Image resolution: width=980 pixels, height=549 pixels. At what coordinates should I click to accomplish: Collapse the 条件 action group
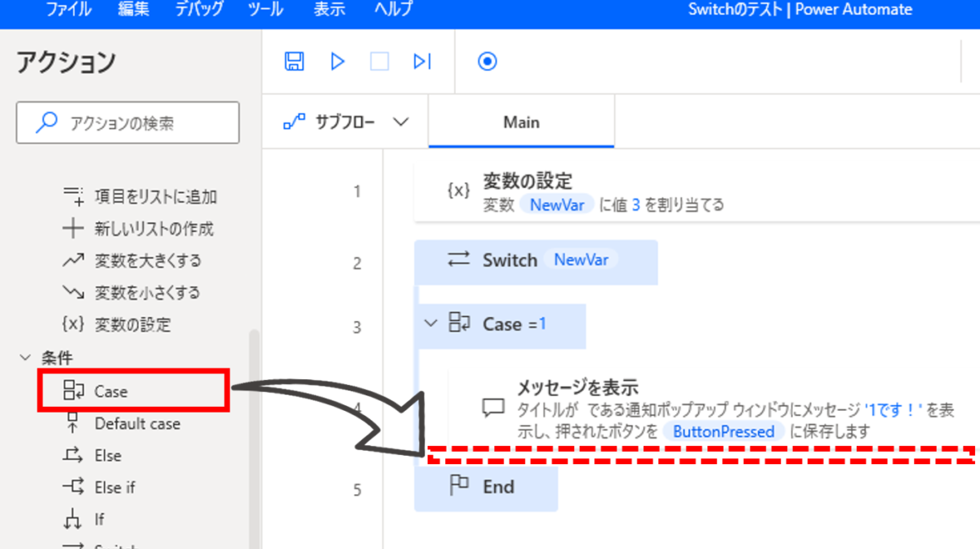point(24,357)
